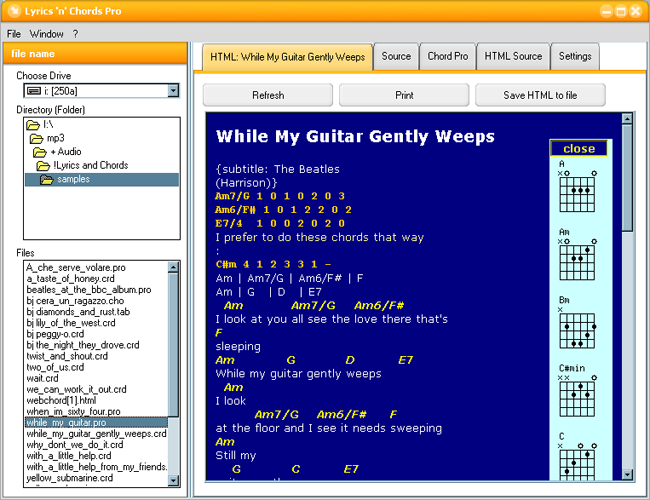
Task: Switch to the HTML Source tab
Action: [513, 56]
